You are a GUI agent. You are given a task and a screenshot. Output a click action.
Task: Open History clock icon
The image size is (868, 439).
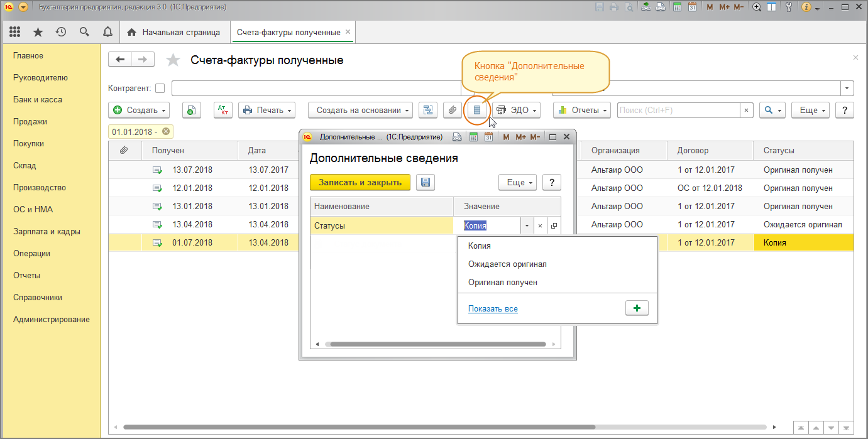click(61, 32)
